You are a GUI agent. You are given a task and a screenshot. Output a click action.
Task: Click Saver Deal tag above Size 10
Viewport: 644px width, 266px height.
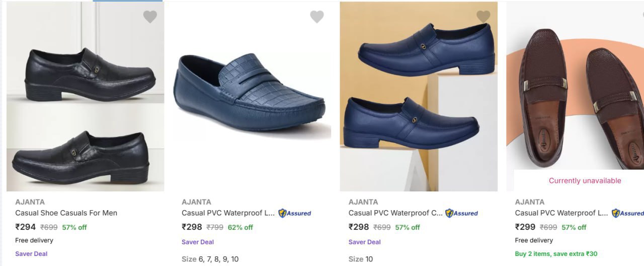[x=364, y=242]
